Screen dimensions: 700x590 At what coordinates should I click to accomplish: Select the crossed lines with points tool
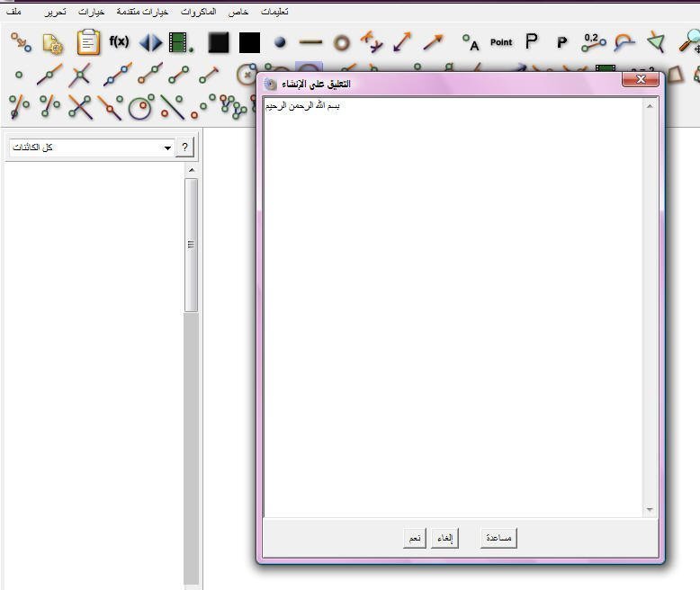80,107
